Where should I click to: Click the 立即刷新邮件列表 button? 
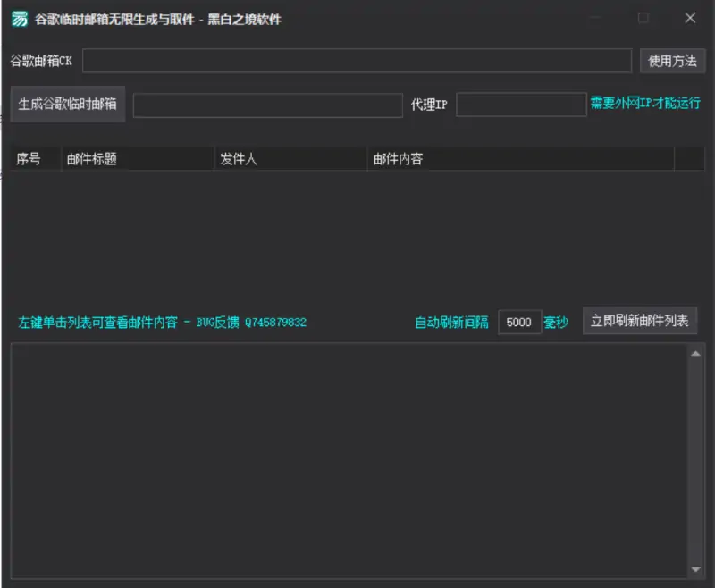[x=641, y=322]
